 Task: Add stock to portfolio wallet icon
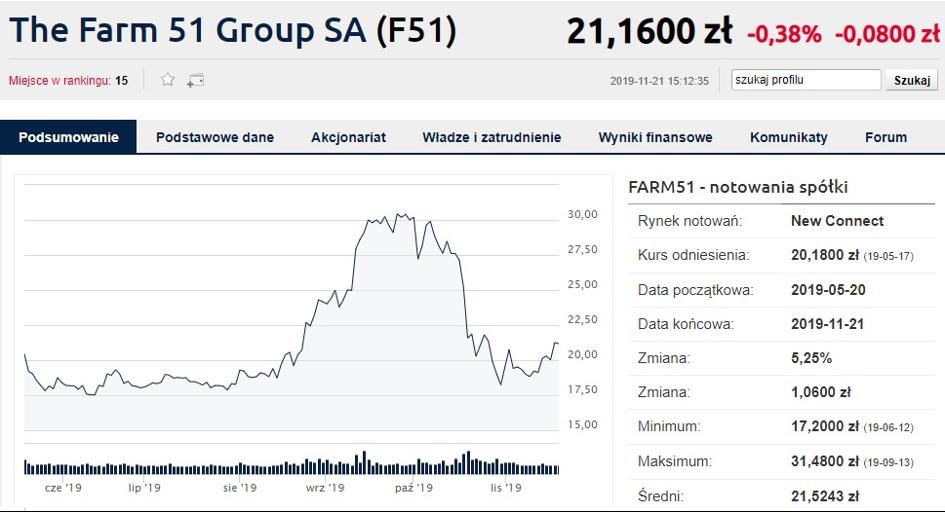point(195,80)
